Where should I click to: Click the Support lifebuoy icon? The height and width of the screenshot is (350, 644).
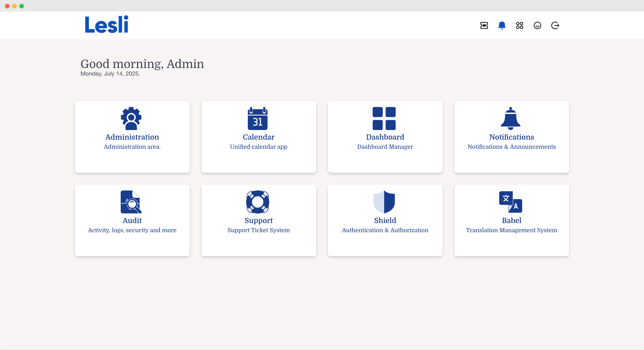click(257, 202)
